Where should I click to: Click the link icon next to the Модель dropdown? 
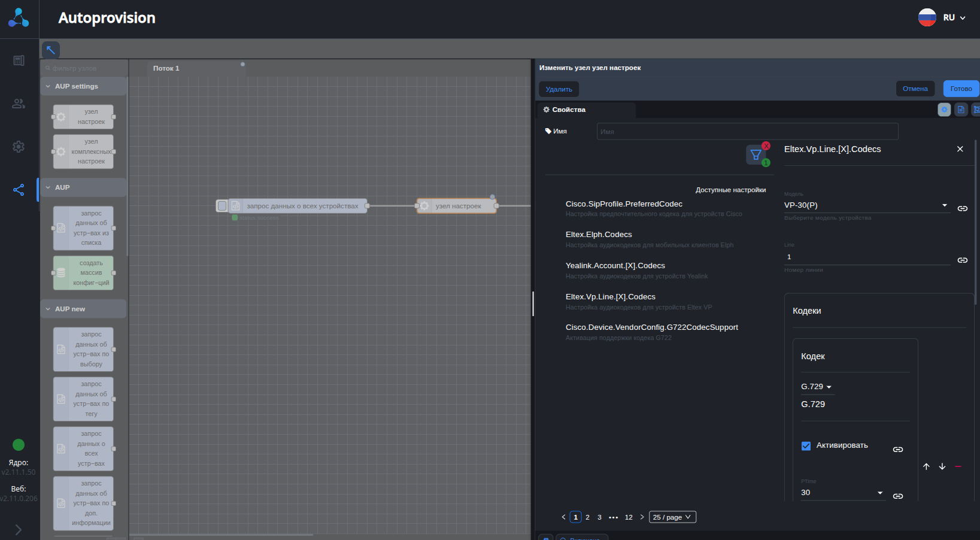click(x=962, y=208)
